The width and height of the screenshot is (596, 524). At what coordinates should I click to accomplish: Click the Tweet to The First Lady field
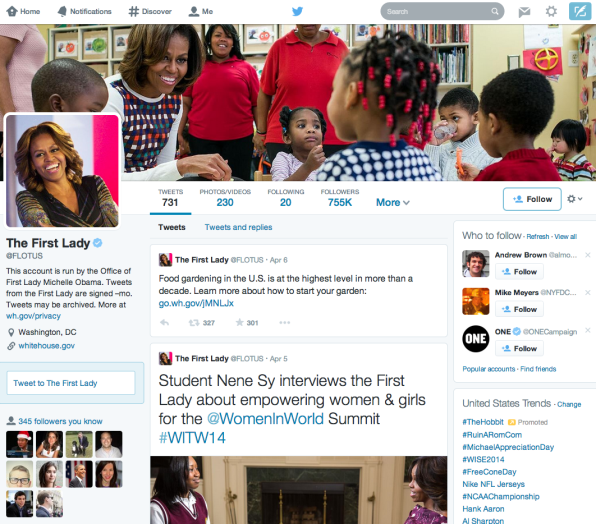pos(71,383)
